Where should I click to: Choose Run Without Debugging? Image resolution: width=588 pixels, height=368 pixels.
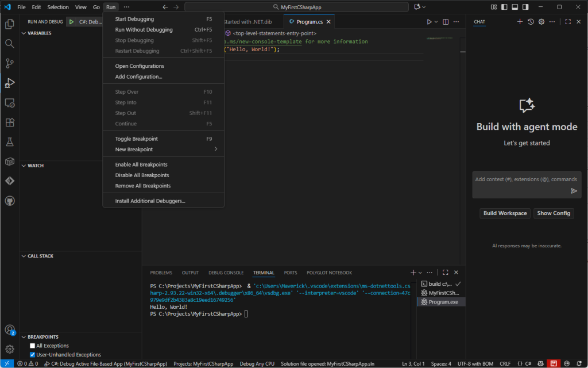[164, 30]
